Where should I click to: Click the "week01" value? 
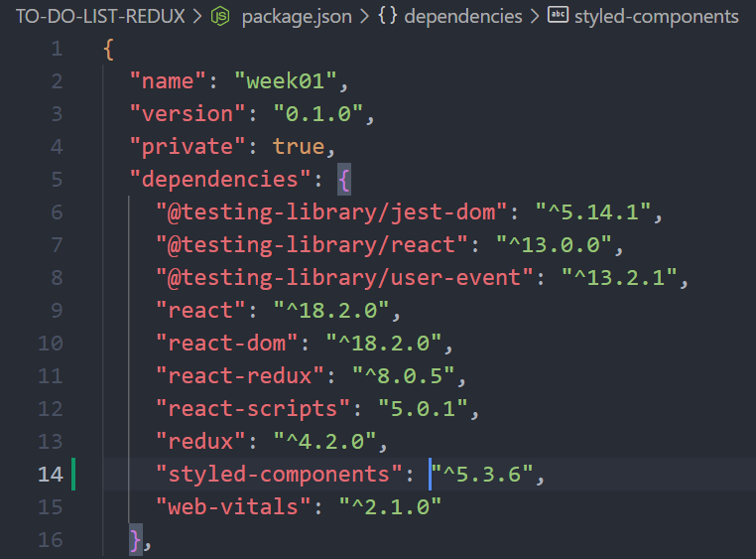point(286,81)
